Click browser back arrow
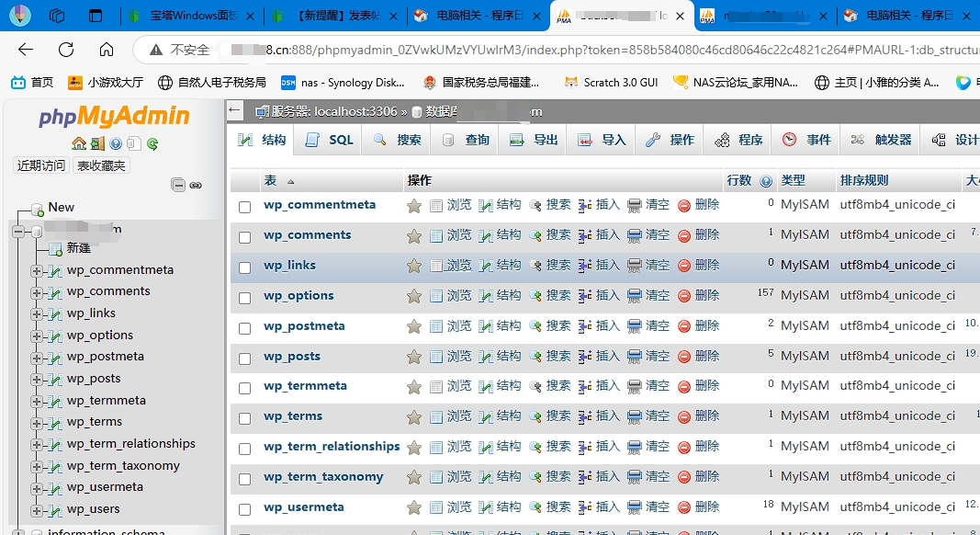This screenshot has width=980, height=535. (26, 50)
